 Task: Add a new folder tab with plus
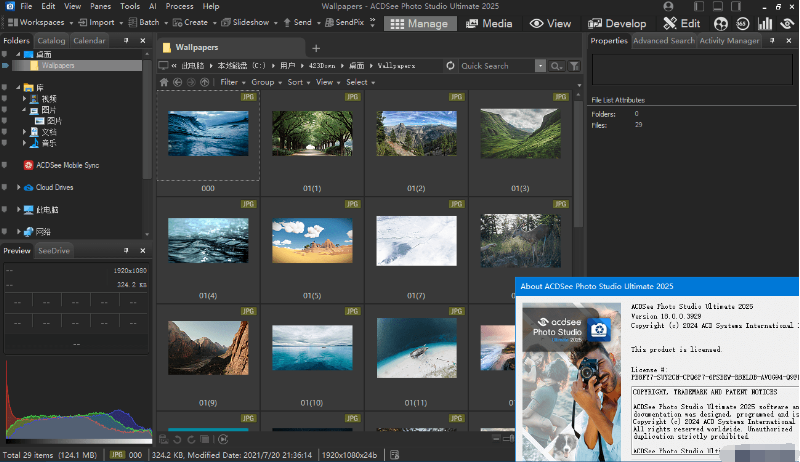pos(316,48)
